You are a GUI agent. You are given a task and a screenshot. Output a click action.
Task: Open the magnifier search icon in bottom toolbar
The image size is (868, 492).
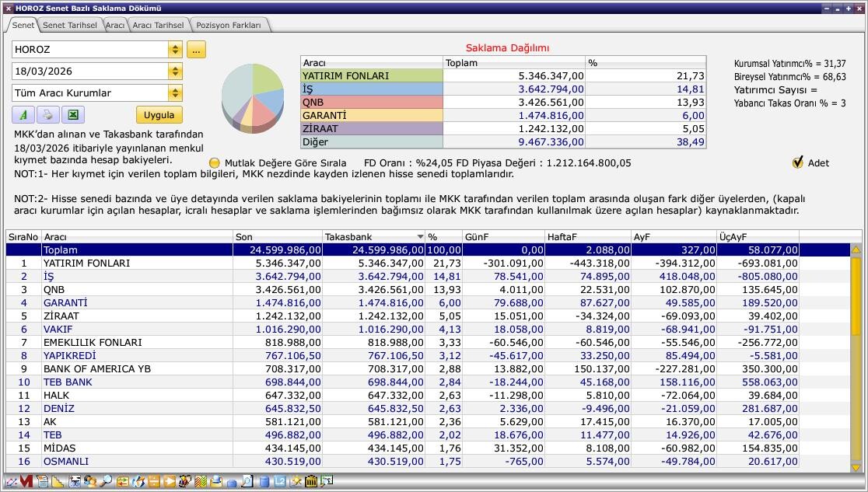[105, 482]
